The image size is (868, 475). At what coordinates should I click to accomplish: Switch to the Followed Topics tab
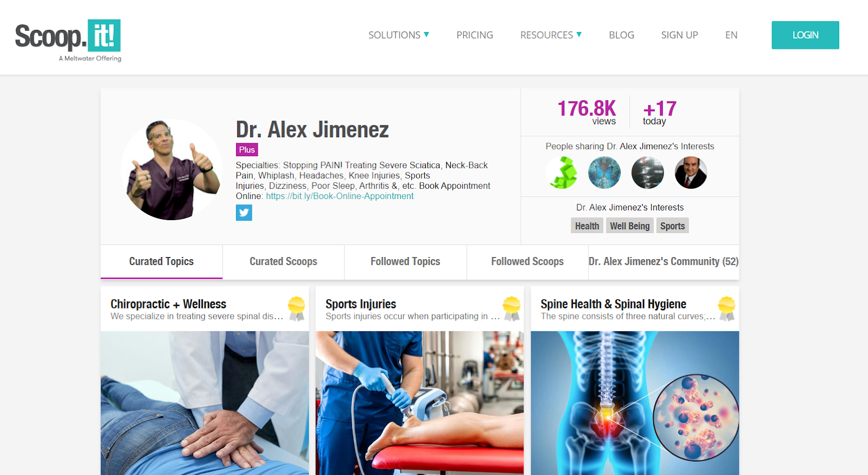[x=405, y=262]
